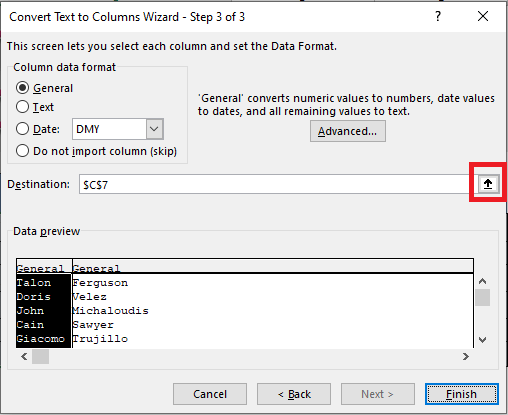Go back with the < Back button
This screenshot has height=415, width=508.
tap(294, 394)
